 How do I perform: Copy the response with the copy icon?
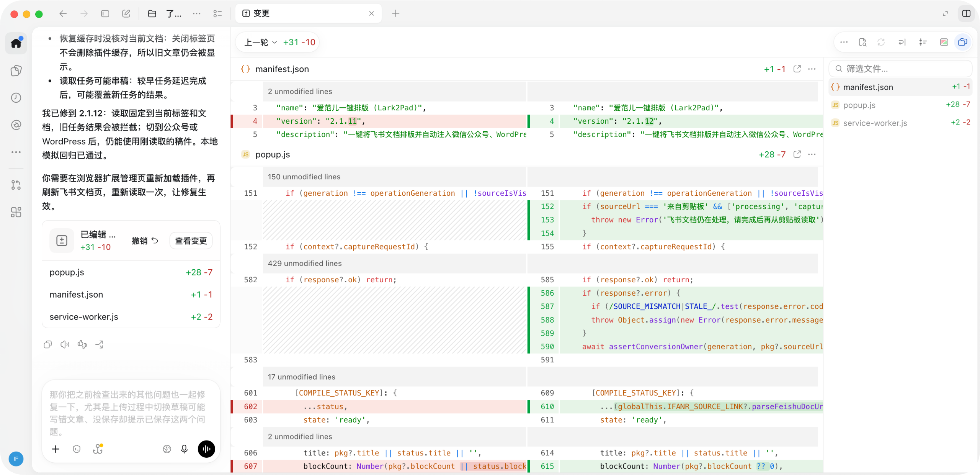pos(48,345)
